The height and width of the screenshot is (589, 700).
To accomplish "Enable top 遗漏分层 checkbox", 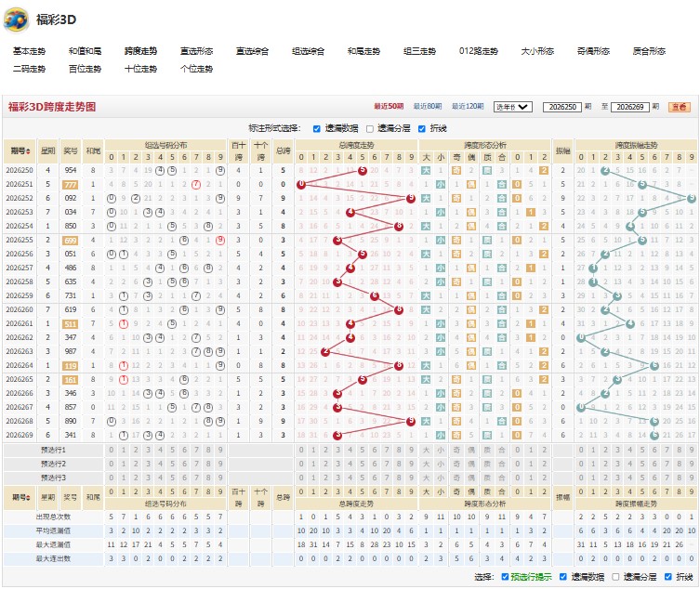I will coord(370,129).
